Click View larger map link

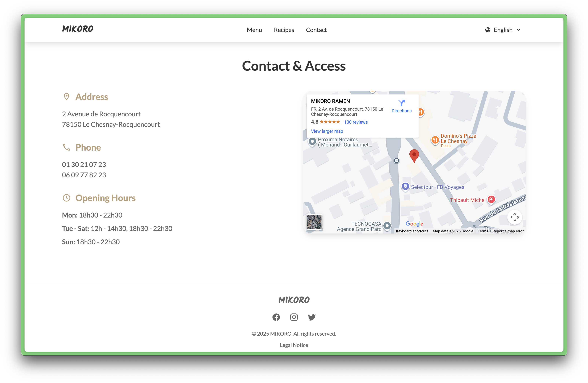[x=327, y=131]
